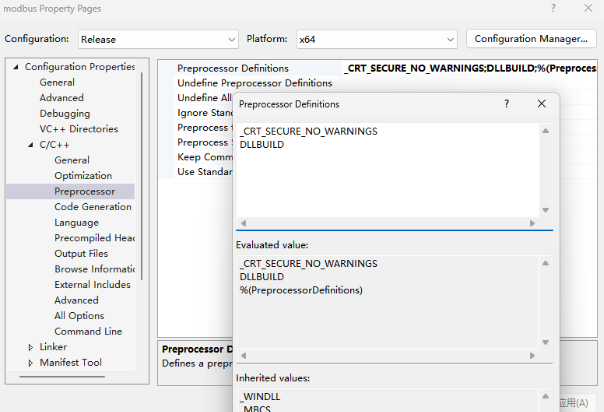
Task: Click the _CRT_SECURE_NO_WARNINGS line in edit box
Action: 309,132
